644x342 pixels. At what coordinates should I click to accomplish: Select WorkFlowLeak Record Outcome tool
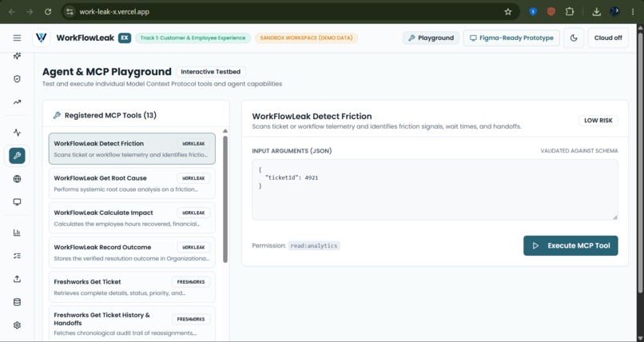click(132, 253)
